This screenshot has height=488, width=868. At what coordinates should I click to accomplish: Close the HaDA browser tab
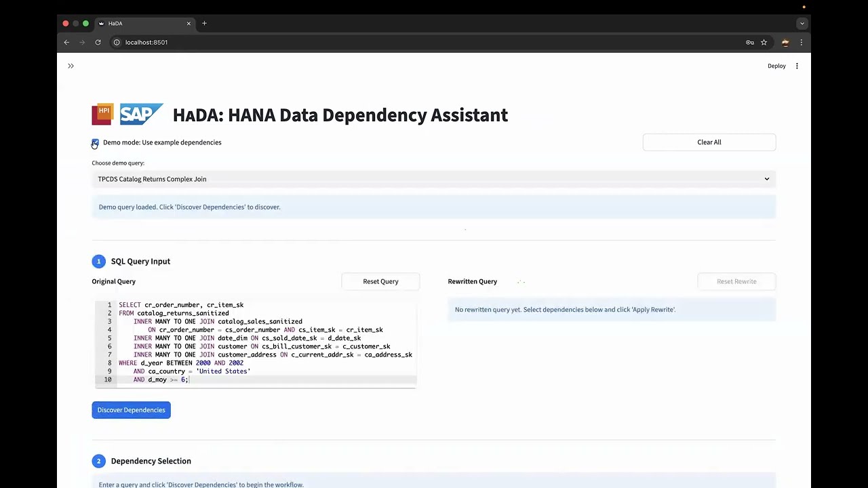click(x=189, y=23)
